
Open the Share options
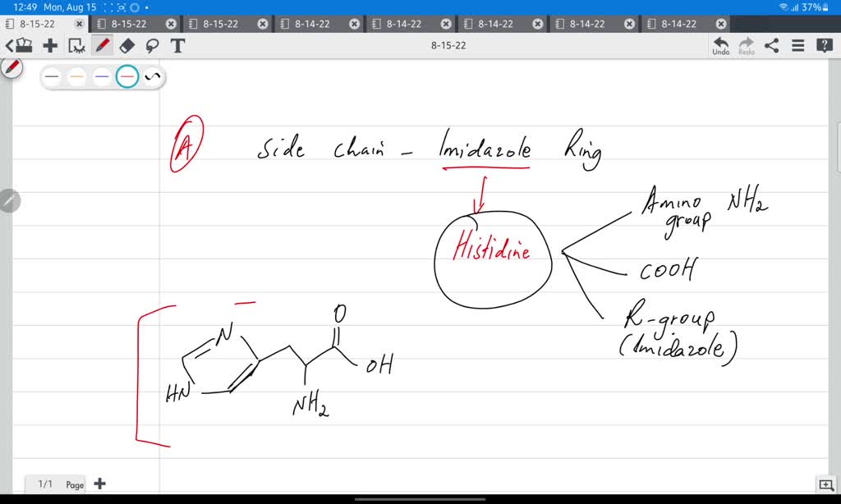click(771, 44)
